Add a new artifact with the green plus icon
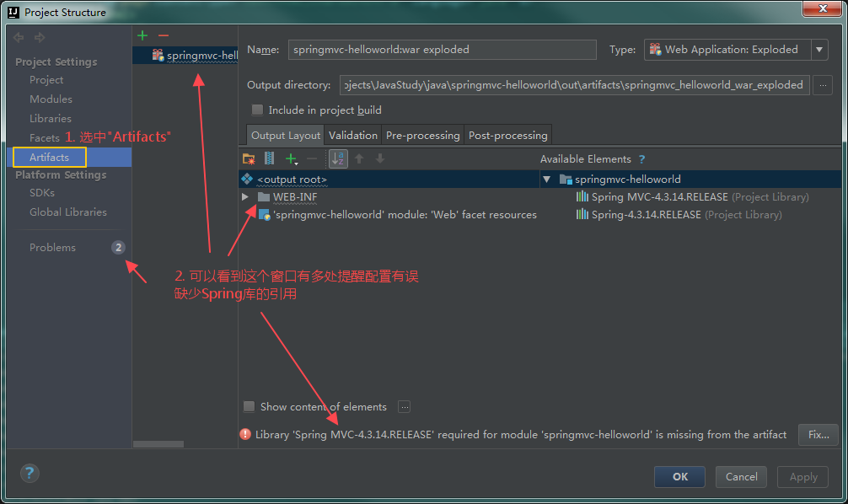848x504 pixels. pyautogui.click(x=142, y=35)
